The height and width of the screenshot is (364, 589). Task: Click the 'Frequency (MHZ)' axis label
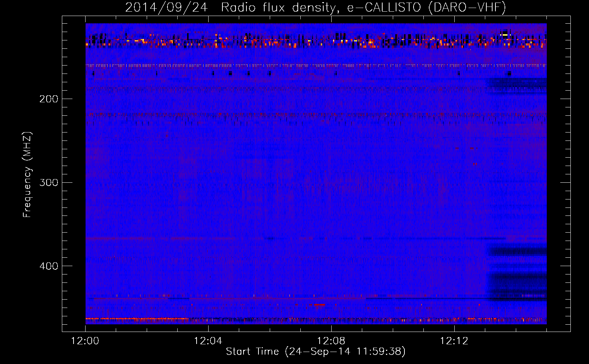pos(27,175)
